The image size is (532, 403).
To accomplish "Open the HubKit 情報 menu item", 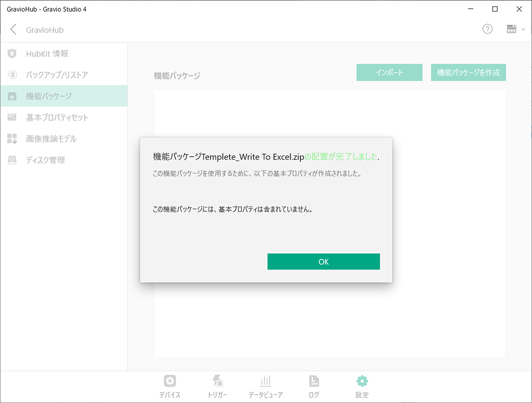I will point(64,54).
